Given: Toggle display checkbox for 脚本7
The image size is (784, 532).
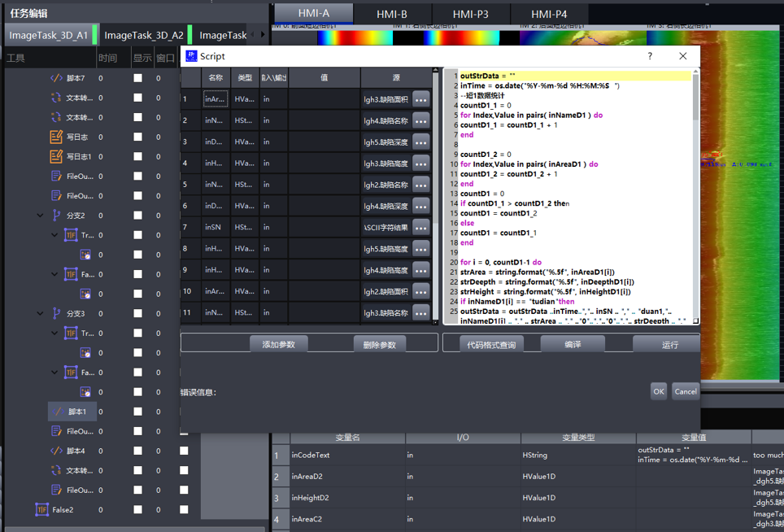Looking at the screenshot, I should click(137, 78).
